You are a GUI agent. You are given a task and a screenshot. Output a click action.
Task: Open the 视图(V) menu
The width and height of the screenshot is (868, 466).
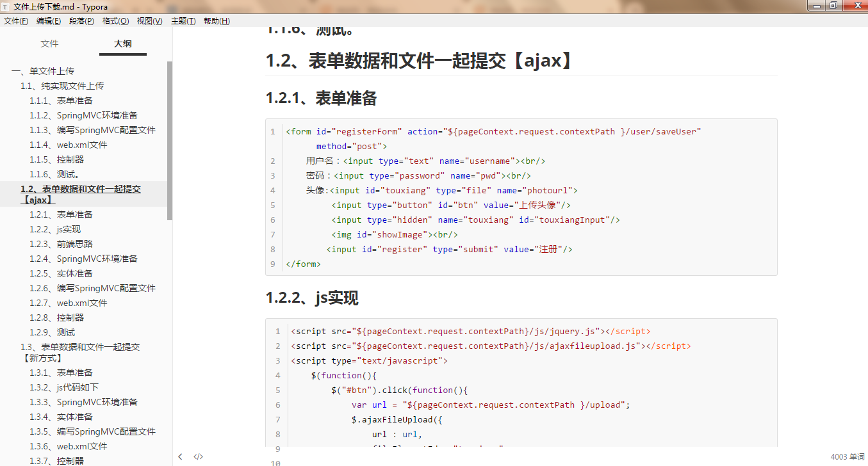point(149,21)
